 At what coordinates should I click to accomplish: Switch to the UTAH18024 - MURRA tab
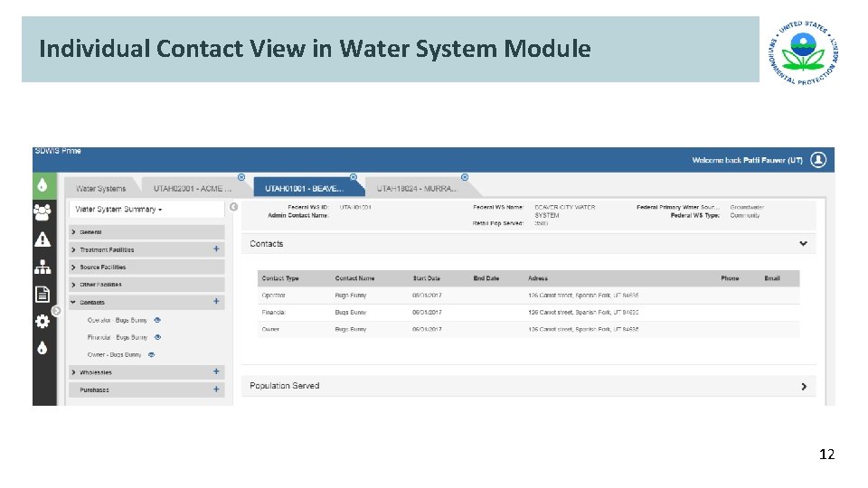pos(418,189)
